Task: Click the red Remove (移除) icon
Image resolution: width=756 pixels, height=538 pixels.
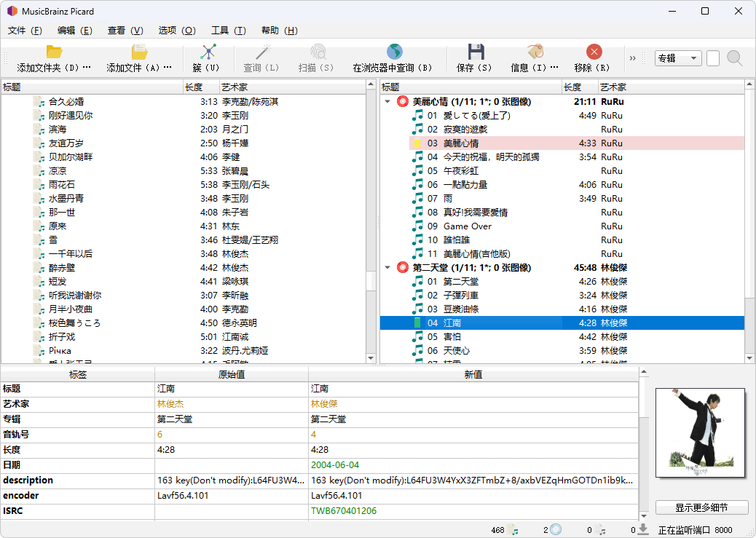Action: 594,52
